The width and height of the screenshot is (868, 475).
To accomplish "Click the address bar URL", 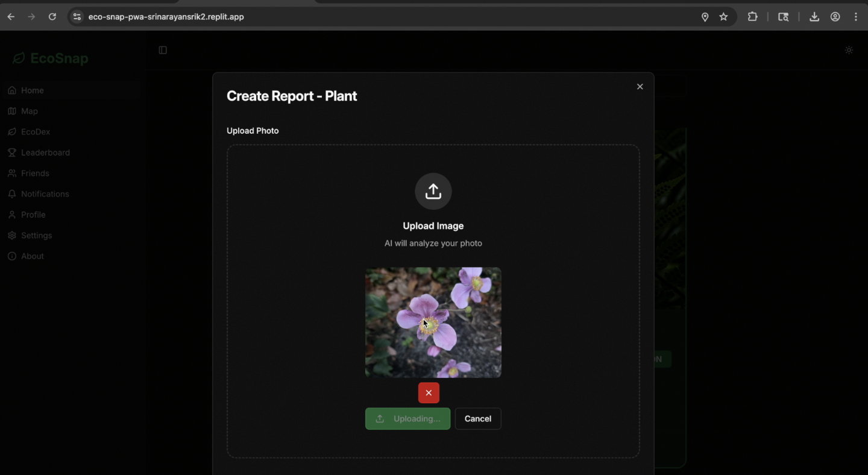I will 166,17.
